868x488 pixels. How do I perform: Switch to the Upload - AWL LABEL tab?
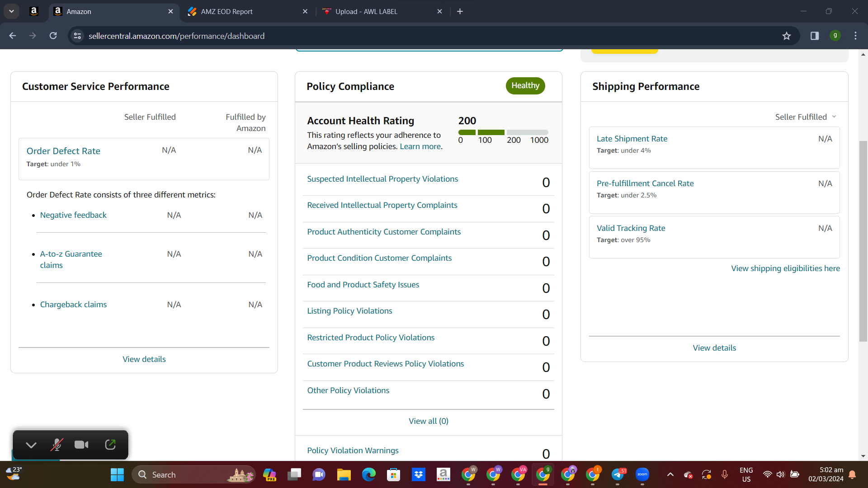pyautogui.click(x=382, y=11)
